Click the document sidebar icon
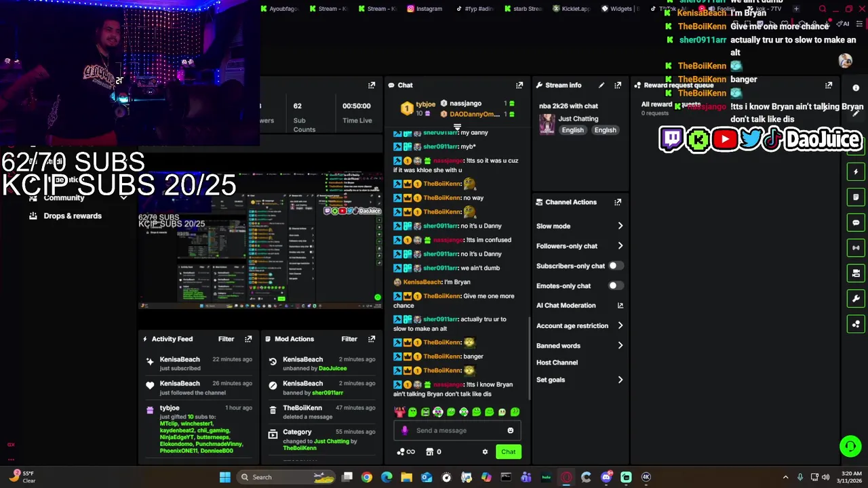The width and height of the screenshot is (868, 488). pos(856,197)
